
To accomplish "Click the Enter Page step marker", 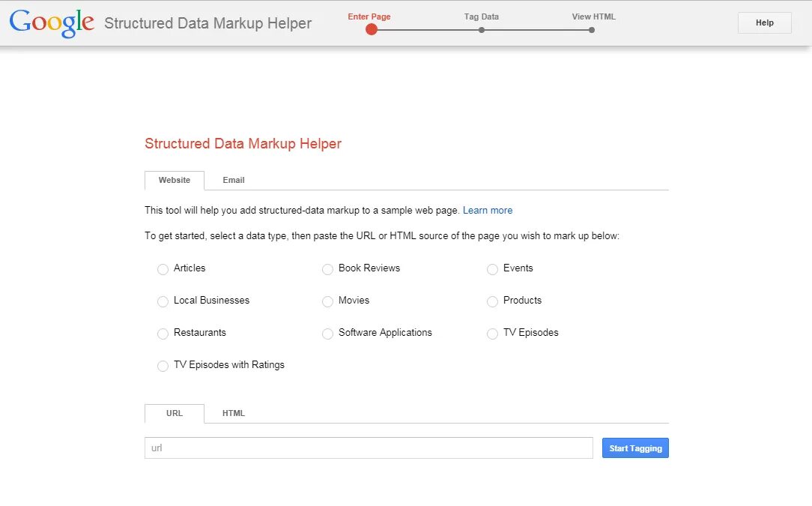I will click(x=372, y=29).
